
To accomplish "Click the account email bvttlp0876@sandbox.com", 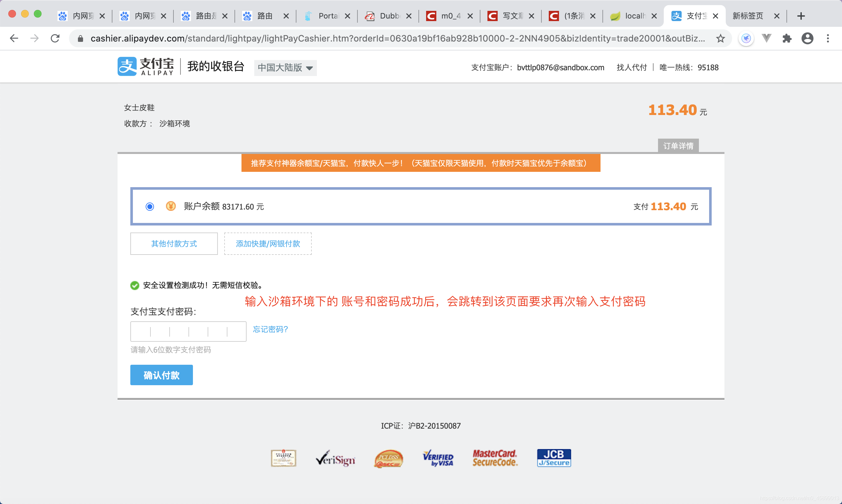I will 560,68.
